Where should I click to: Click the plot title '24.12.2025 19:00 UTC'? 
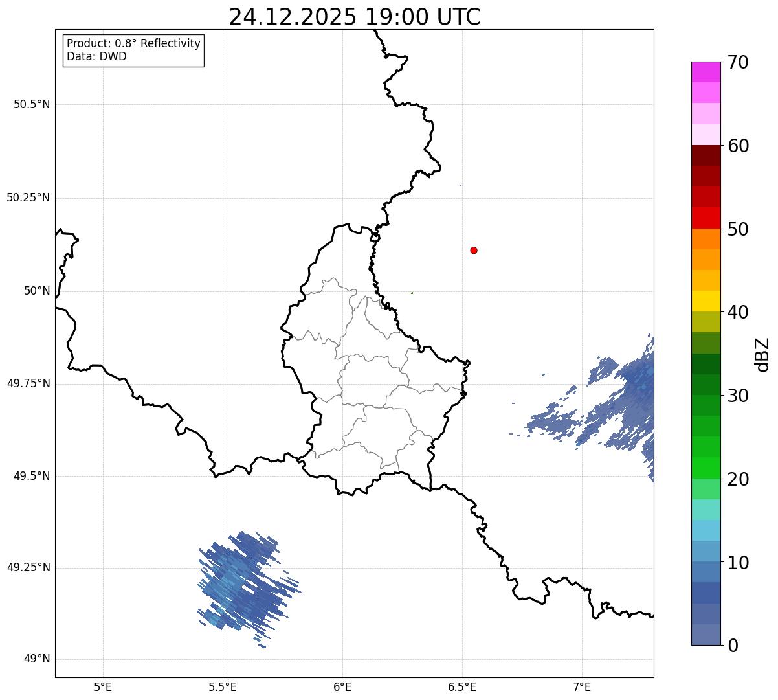point(355,17)
